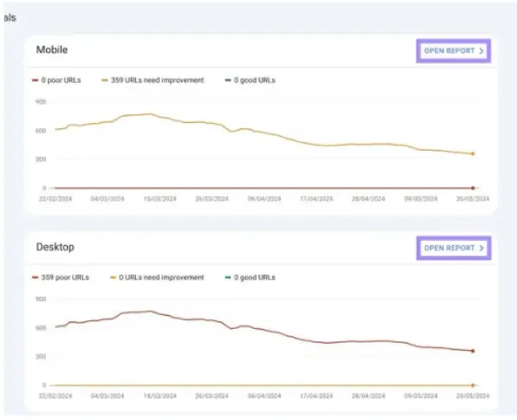Click the red endpoint dot on Mobile zero line
Viewport: 517px width, 420px height.
coord(473,188)
